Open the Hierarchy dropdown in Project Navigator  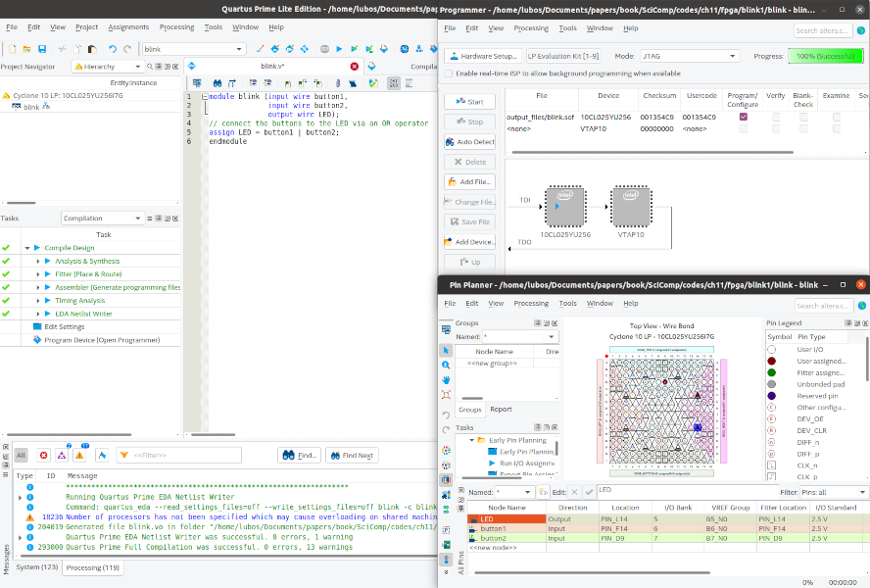pyautogui.click(x=108, y=67)
